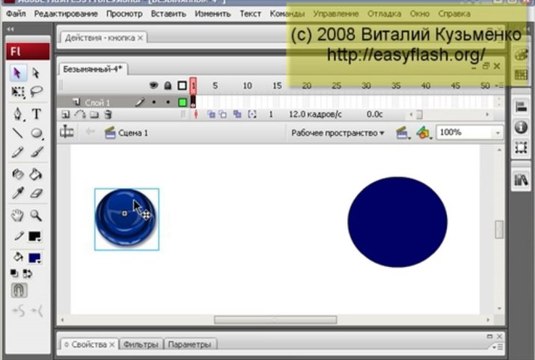Toggle Onion Skin Outlines button
The image size is (535, 360).
[223, 115]
